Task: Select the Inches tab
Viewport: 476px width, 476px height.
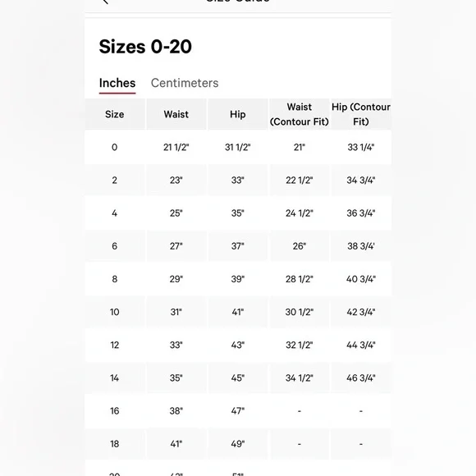Action: pos(117,83)
